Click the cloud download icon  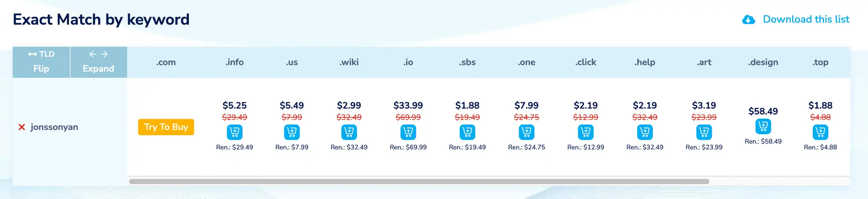click(x=749, y=20)
